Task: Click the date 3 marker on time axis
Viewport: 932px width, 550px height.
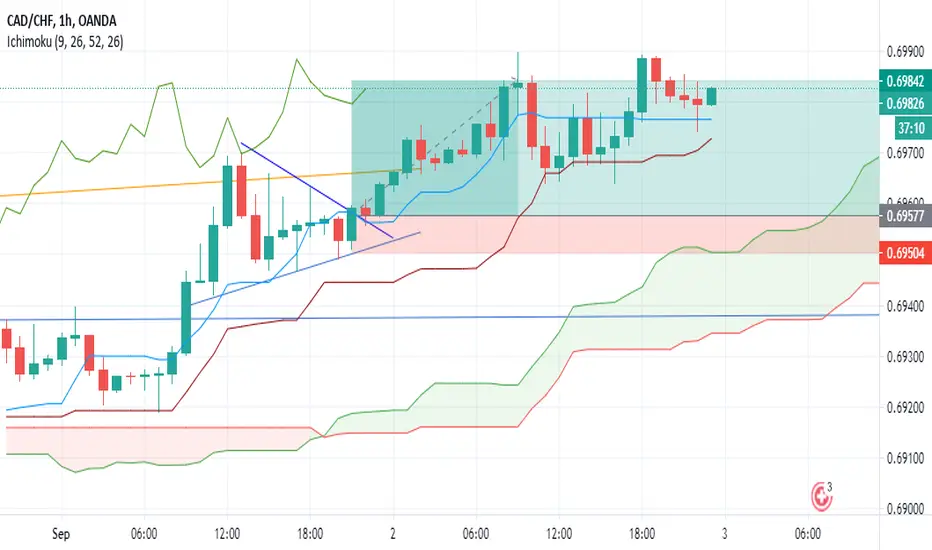Action: coord(724,533)
